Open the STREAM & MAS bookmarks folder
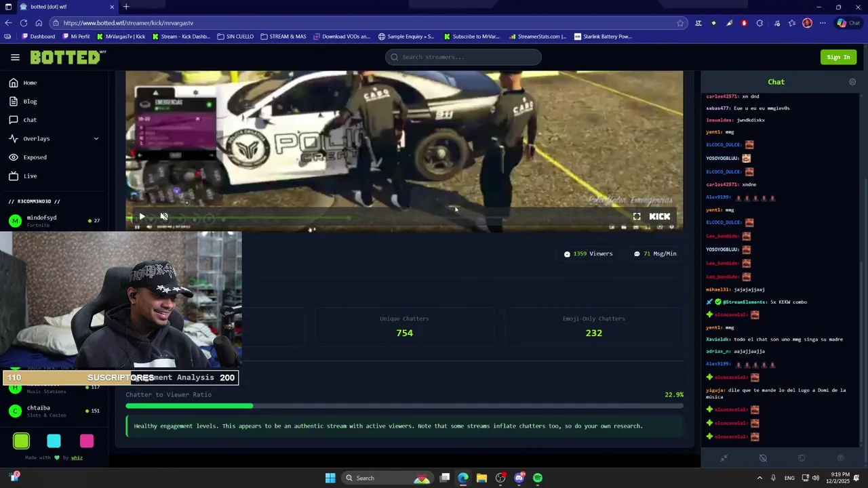Image resolution: width=868 pixels, height=488 pixels. pos(283,37)
